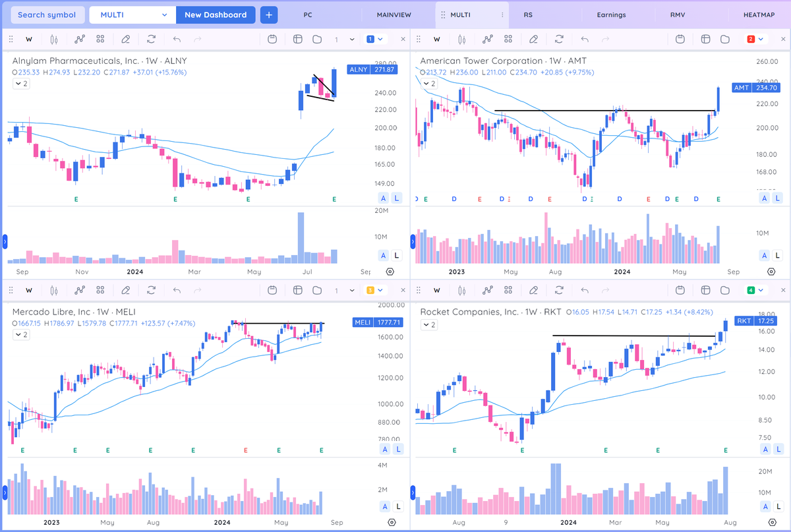Undo last action in RKT panel
This screenshot has width=791, height=532.
pos(585,289)
